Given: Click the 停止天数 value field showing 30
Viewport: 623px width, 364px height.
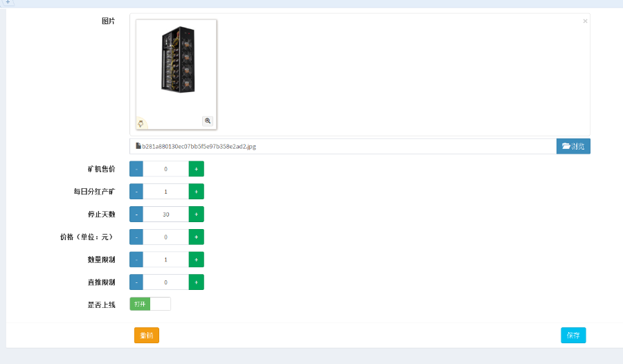Looking at the screenshot, I should [x=165, y=215].
